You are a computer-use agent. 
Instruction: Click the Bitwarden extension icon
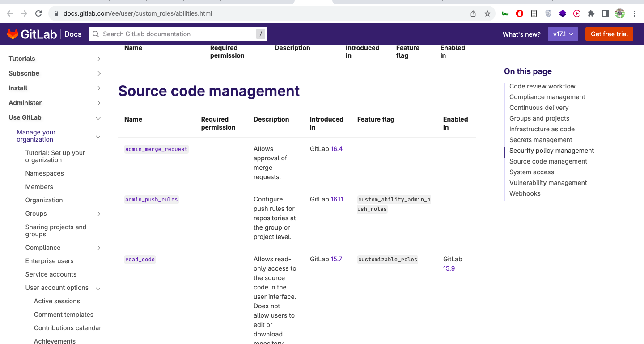click(x=505, y=13)
